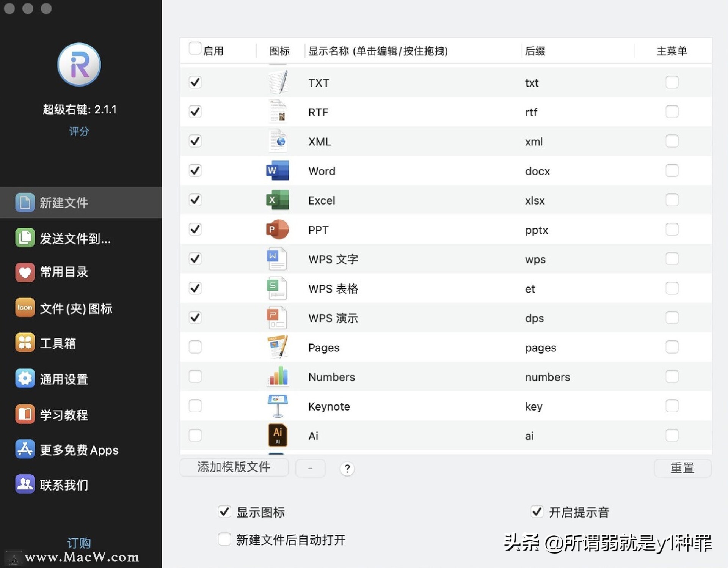
Task: Click the 联系我们 people icon
Action: pyautogui.click(x=25, y=485)
